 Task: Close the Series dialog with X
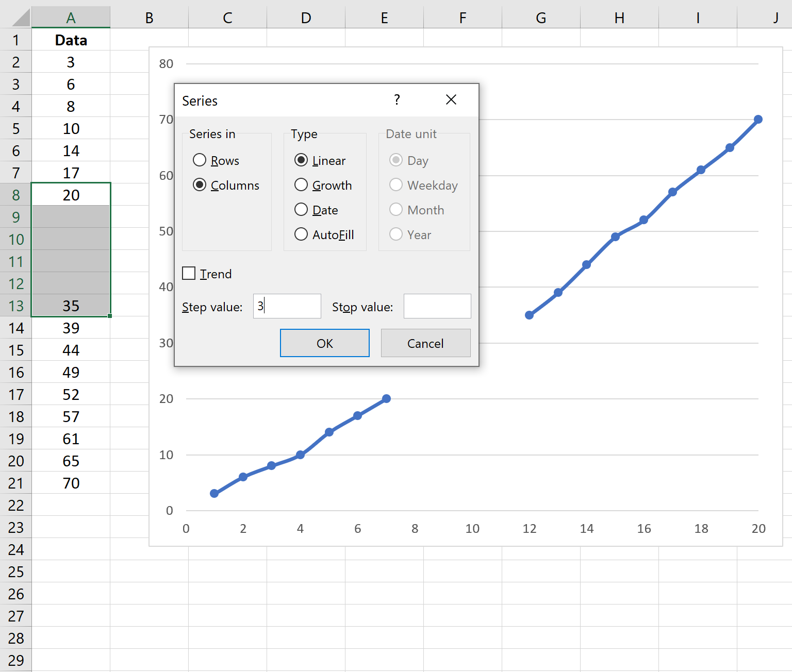(451, 100)
